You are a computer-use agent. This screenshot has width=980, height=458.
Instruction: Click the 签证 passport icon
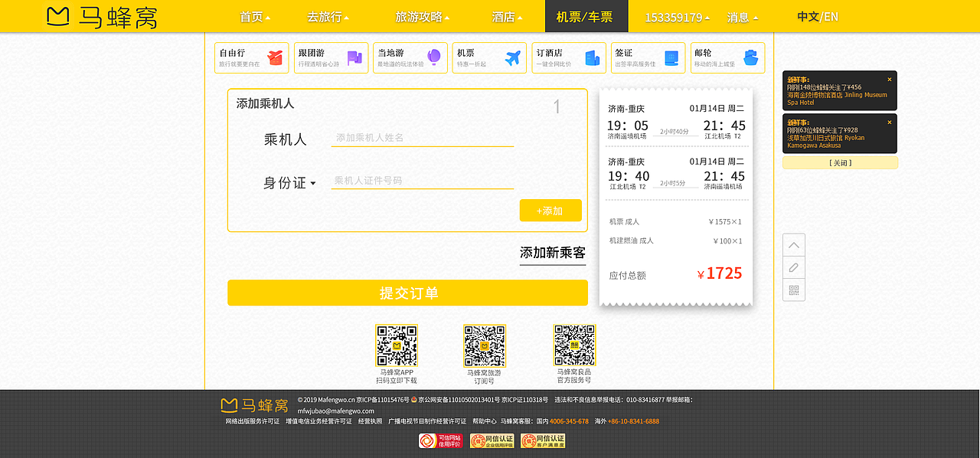pyautogui.click(x=671, y=57)
